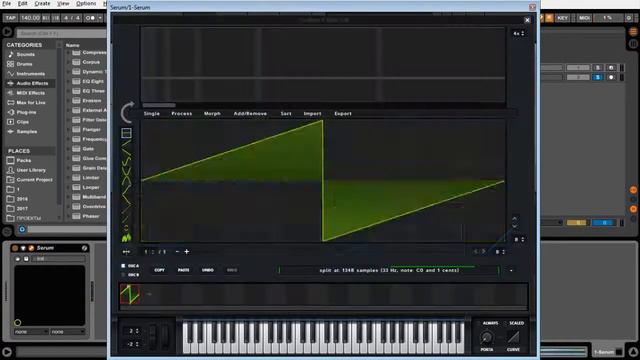The height and width of the screenshot is (360, 640).
Task: Open the Drums category
Action: (24, 64)
